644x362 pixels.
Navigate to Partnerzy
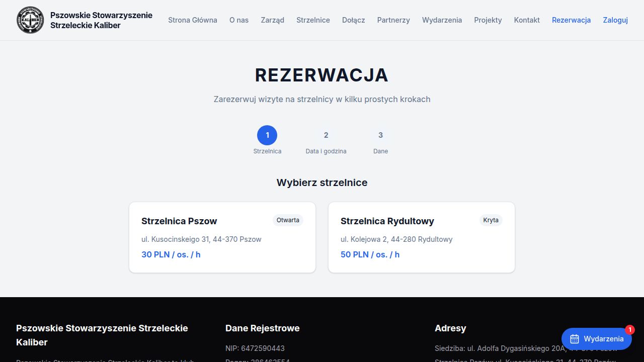coord(393,20)
